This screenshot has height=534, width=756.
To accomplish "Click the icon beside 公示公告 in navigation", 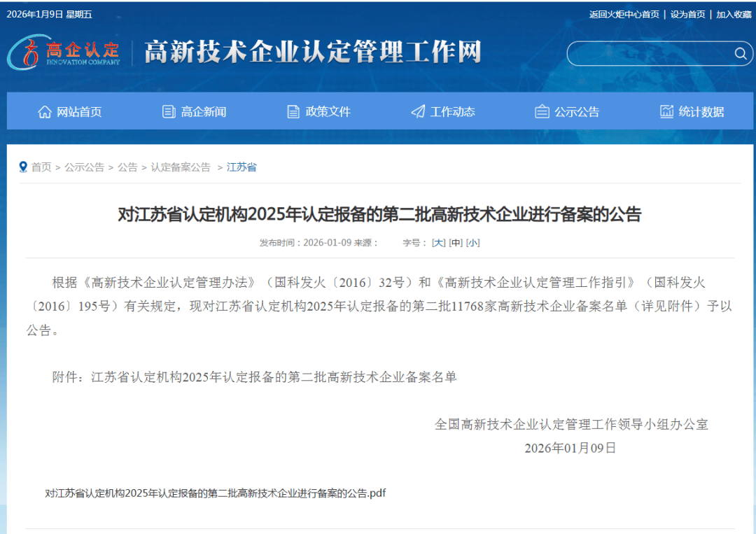I will coord(542,112).
